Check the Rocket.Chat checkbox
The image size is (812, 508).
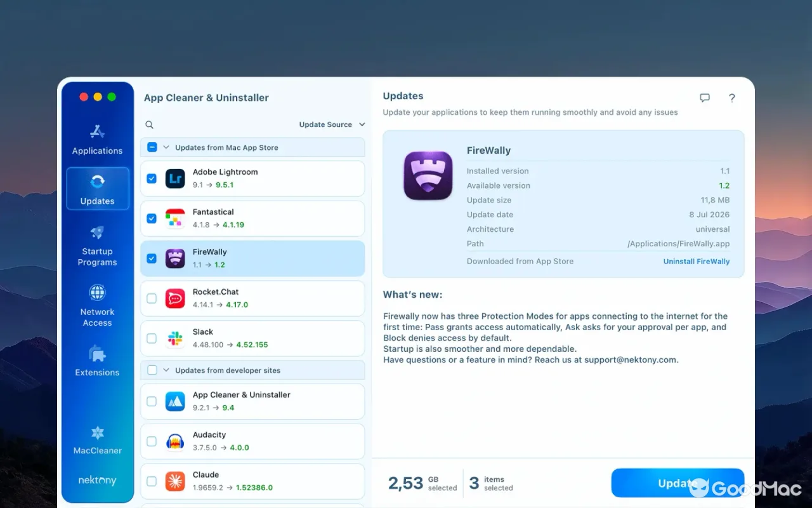tap(152, 298)
